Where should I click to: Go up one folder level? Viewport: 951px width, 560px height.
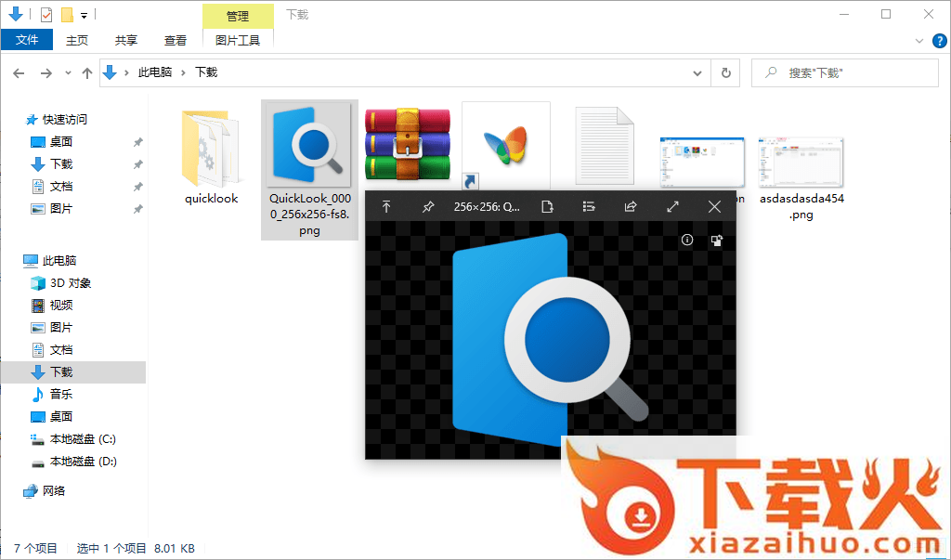tap(87, 72)
